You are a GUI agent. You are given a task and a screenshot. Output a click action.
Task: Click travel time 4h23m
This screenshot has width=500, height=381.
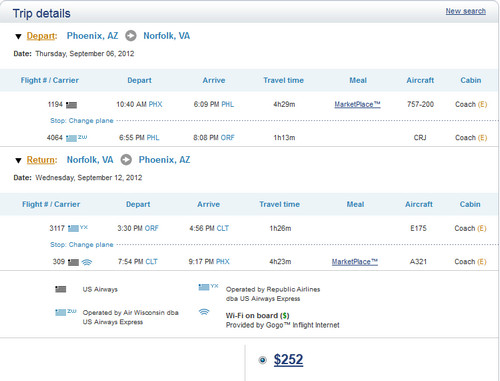pos(280,262)
